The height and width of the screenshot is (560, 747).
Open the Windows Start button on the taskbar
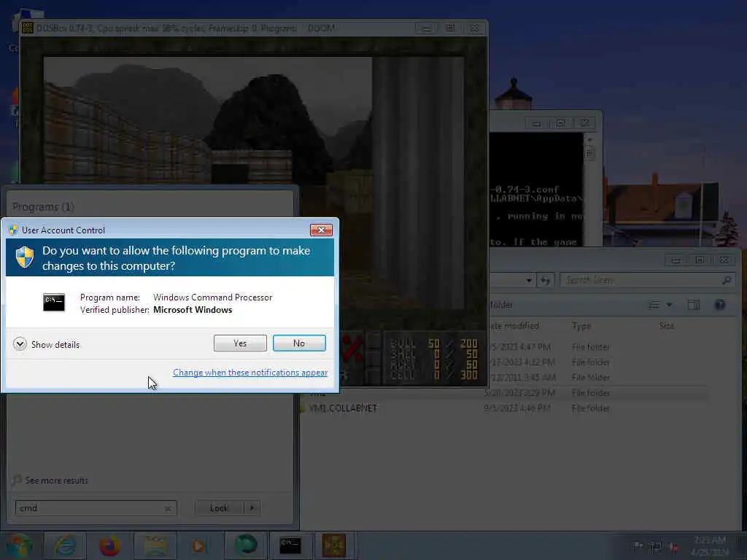[x=18, y=545]
